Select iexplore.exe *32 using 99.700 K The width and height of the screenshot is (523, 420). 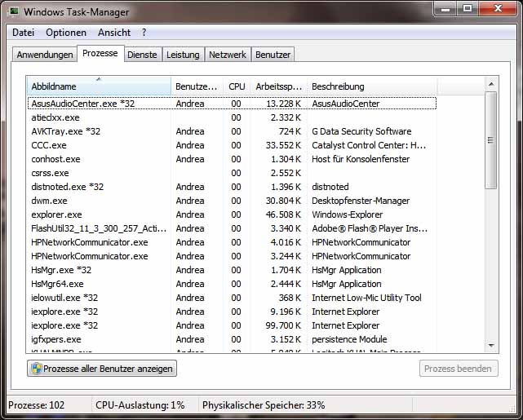(x=232, y=325)
